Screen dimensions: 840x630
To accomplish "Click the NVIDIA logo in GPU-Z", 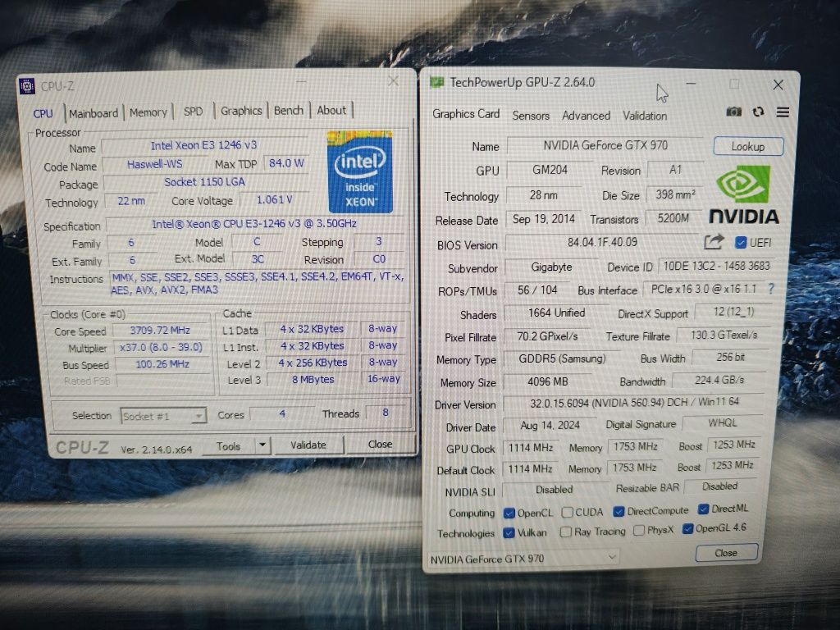I will click(x=743, y=195).
